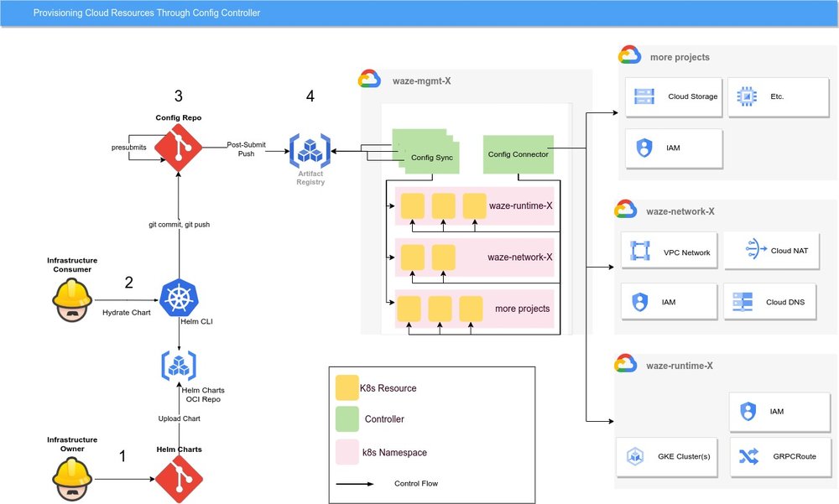Select the pink k8s Namespace legend swatch

point(346,452)
